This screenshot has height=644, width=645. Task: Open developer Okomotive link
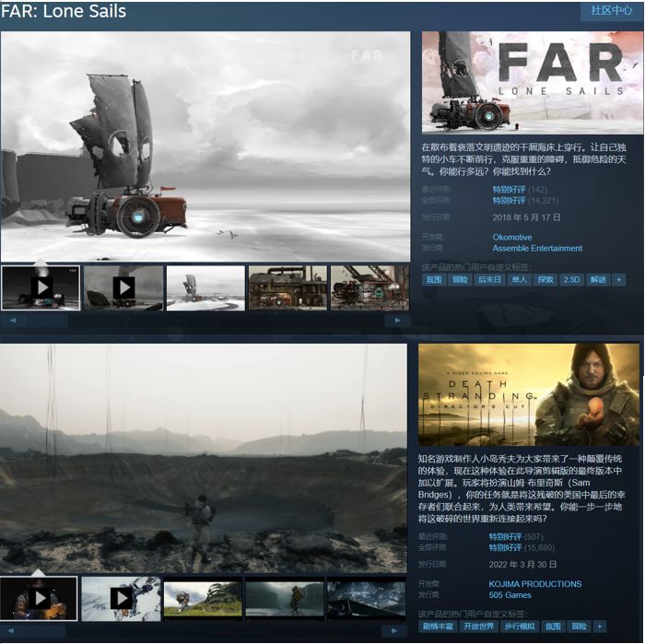point(512,238)
